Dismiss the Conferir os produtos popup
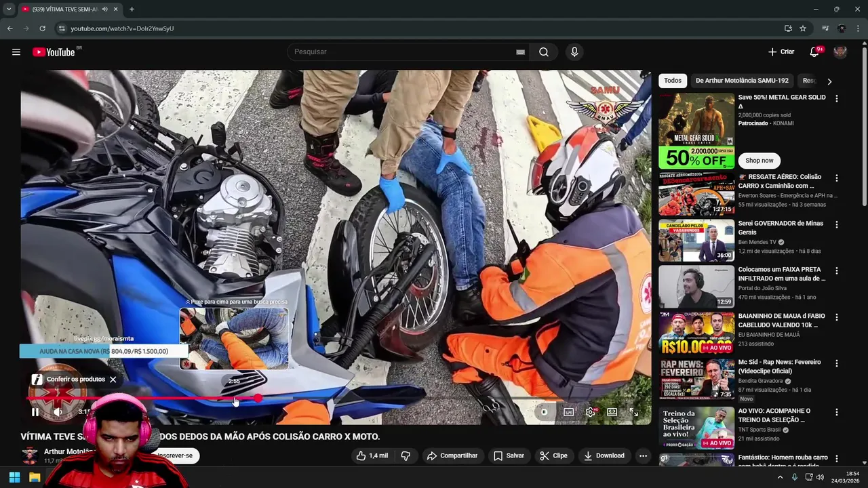 (x=113, y=380)
